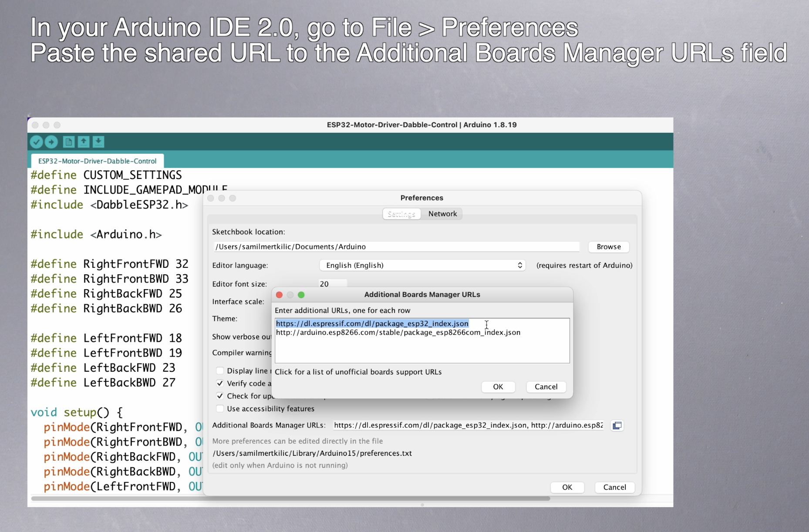Viewport: 809px width, 532px height.
Task: Click the '(edit only when Arduino is not running)' note
Action: [x=280, y=465]
